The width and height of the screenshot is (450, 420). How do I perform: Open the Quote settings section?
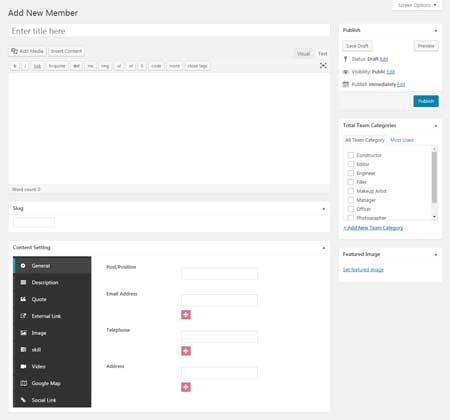tap(52, 299)
